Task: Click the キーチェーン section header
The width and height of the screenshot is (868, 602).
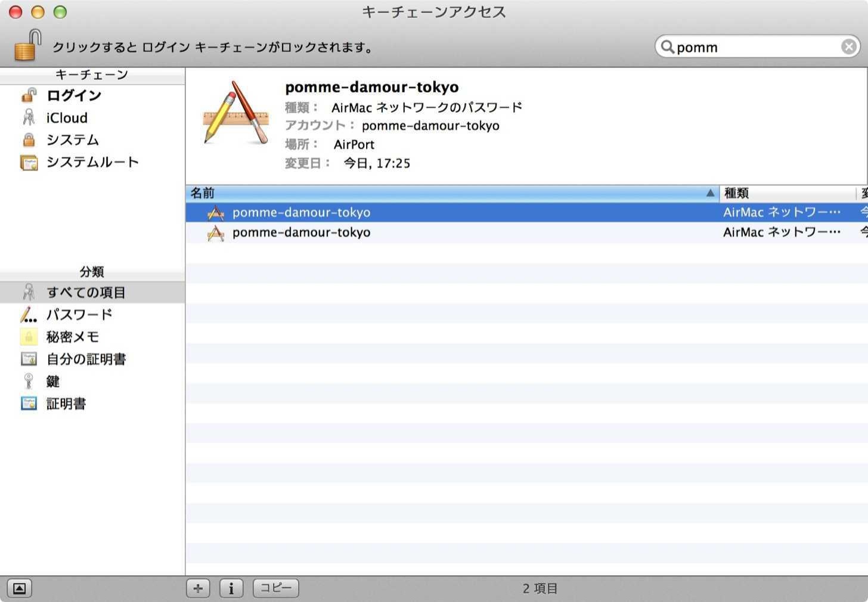Action: click(92, 75)
